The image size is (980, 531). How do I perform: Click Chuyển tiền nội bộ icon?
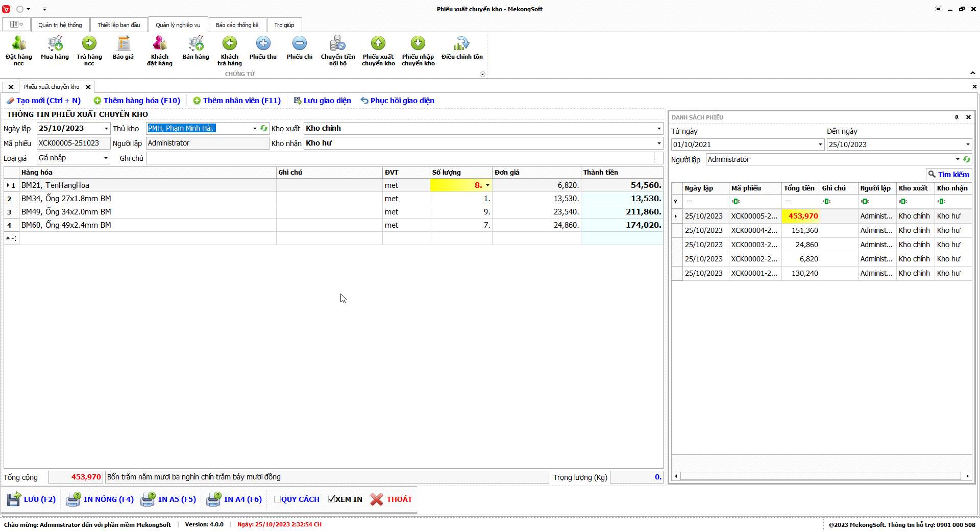pyautogui.click(x=337, y=50)
